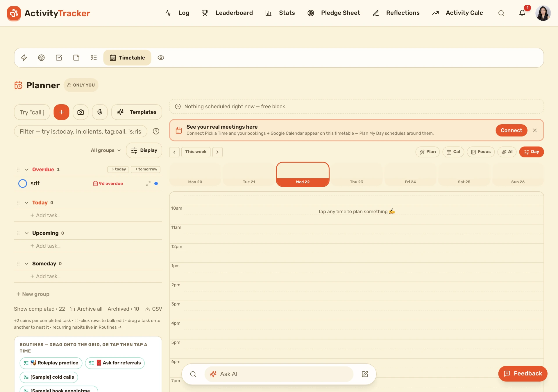The image size is (558, 392).
Task: Click the orange plus add-task button
Action: coord(61,112)
